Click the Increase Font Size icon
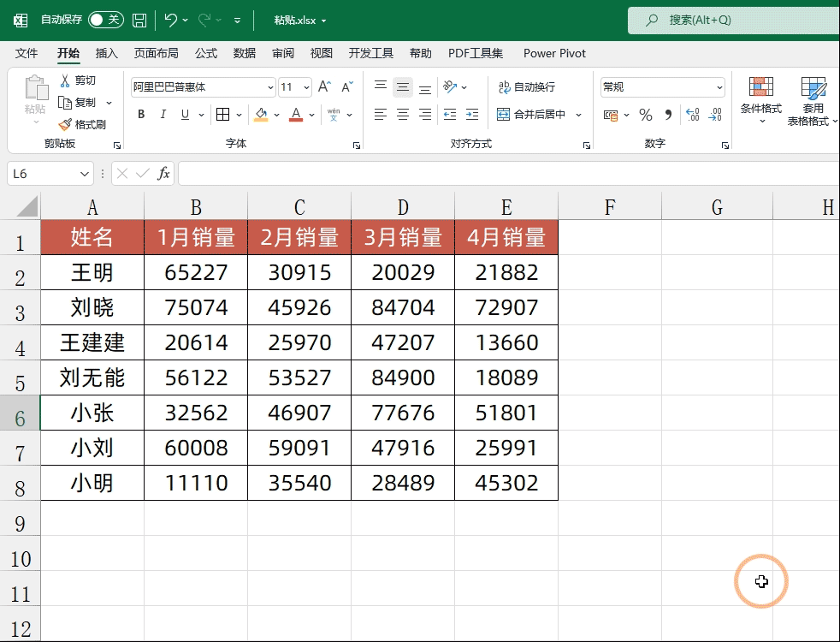The height and width of the screenshot is (642, 840). 324,87
